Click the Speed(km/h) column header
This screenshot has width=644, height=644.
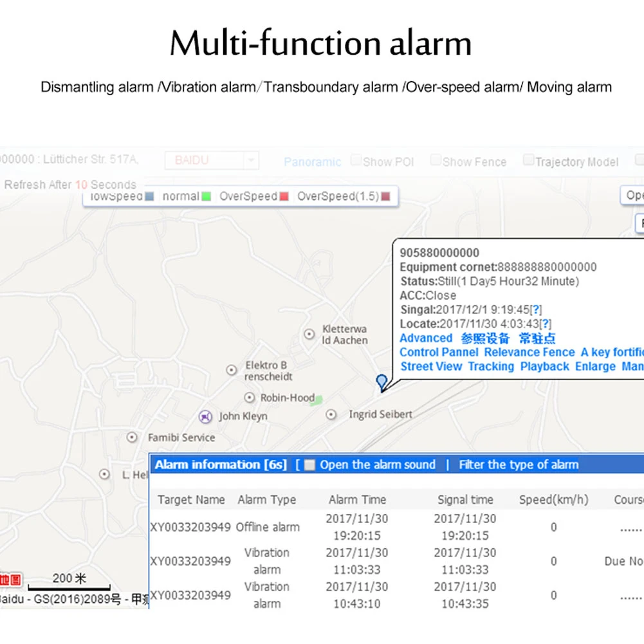[553, 499]
